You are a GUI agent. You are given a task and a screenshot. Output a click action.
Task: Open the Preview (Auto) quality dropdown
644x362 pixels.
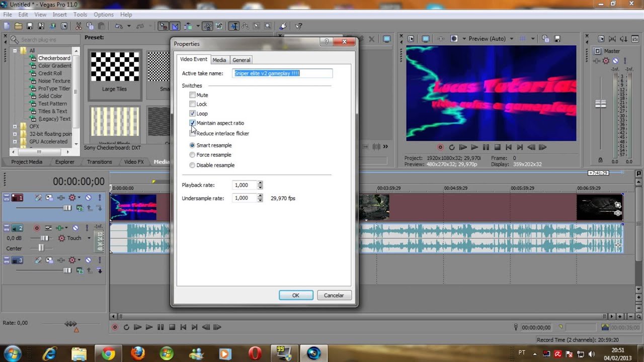[x=511, y=39]
